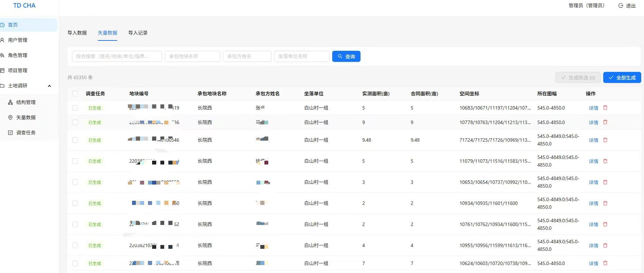Click the 承包地块名称 input field
Screen dimensions: 644x273
(x=192, y=56)
